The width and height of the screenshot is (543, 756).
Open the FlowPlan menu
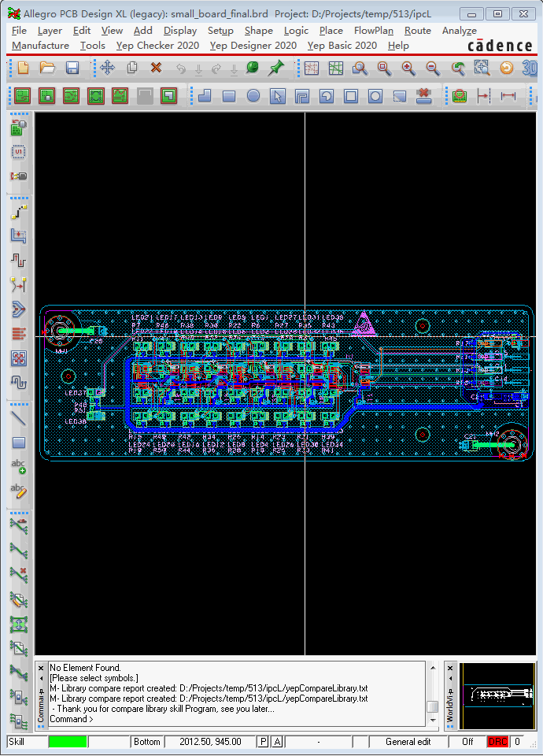coord(373,31)
